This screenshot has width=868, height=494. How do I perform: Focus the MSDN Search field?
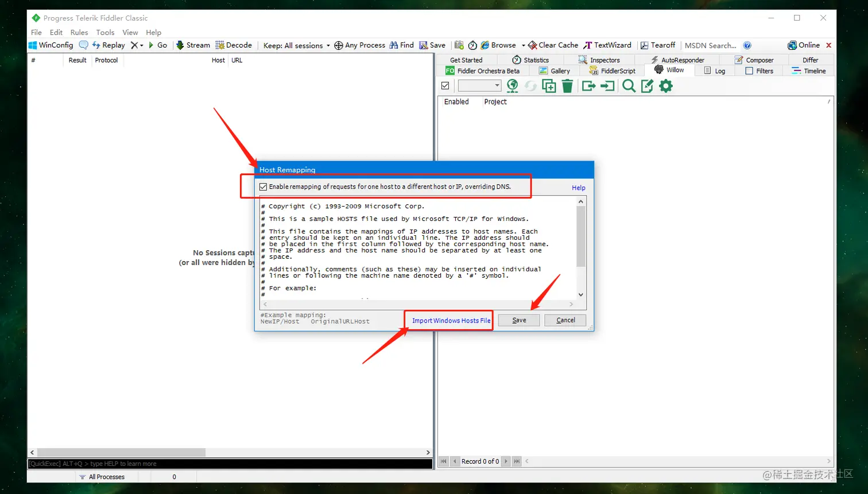click(710, 45)
